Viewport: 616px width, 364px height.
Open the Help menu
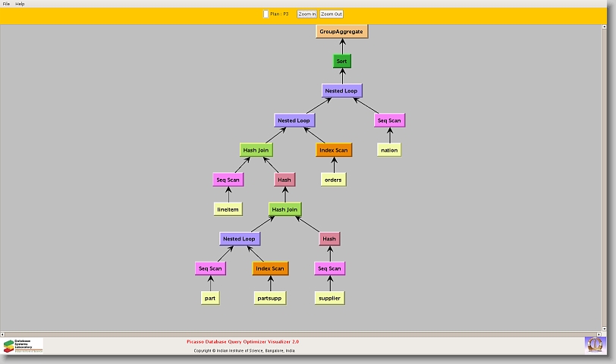pyautogui.click(x=20, y=4)
